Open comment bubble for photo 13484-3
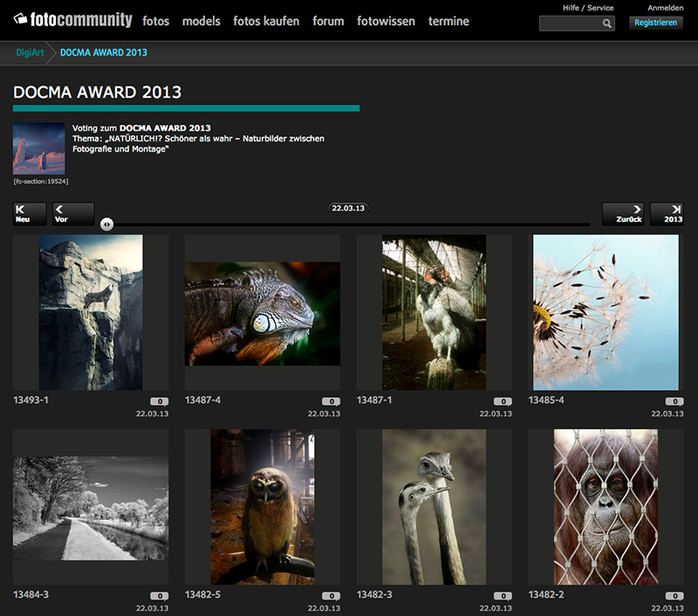The width and height of the screenshot is (698, 616). pyautogui.click(x=160, y=596)
